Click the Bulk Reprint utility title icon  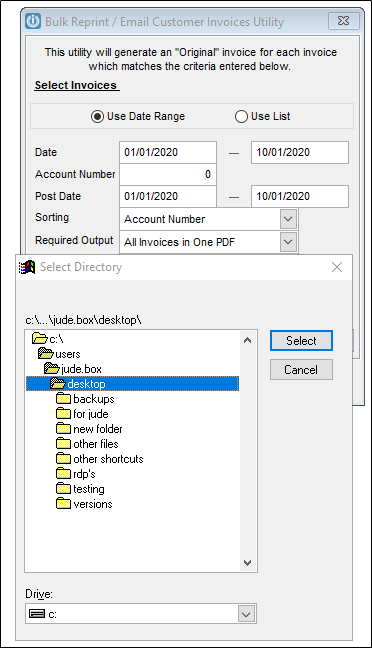click(x=33, y=21)
